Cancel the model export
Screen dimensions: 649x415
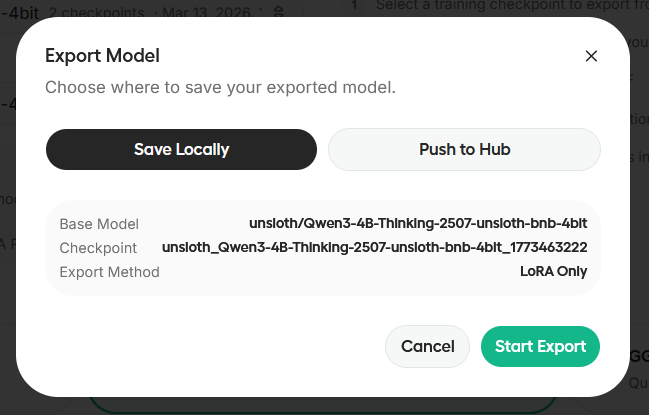coord(427,347)
